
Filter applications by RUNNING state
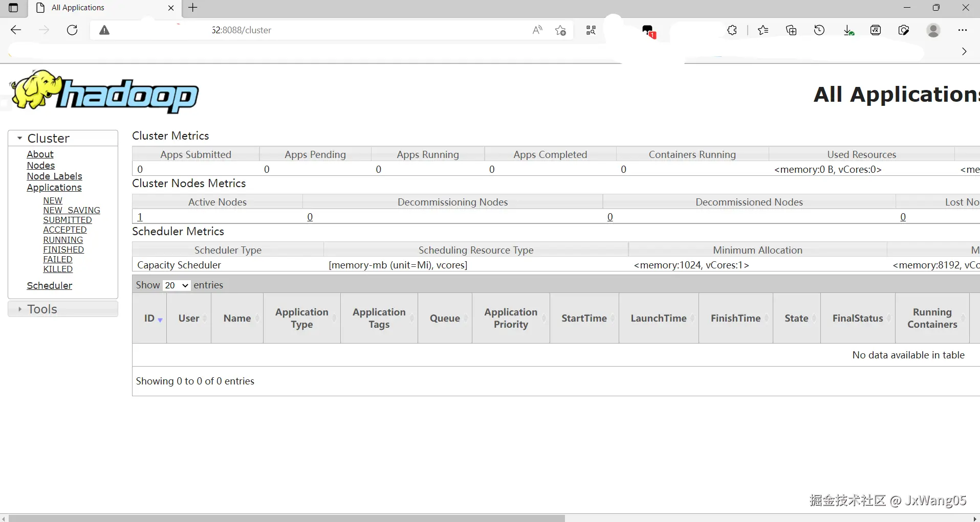63,240
